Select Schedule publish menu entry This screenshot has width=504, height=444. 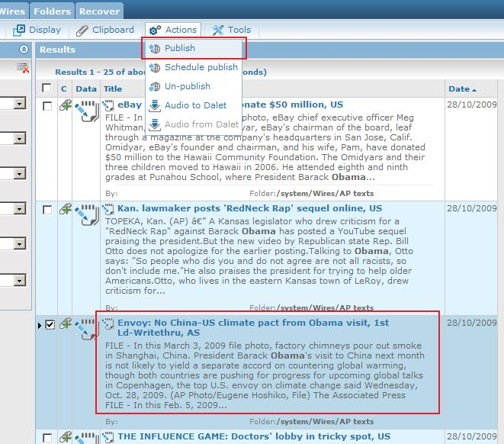click(194, 67)
